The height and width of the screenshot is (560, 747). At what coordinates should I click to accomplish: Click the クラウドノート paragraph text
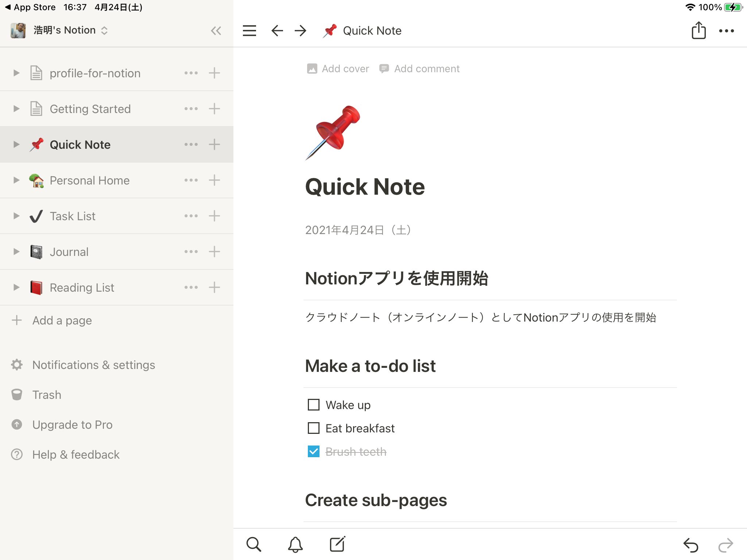tap(480, 318)
